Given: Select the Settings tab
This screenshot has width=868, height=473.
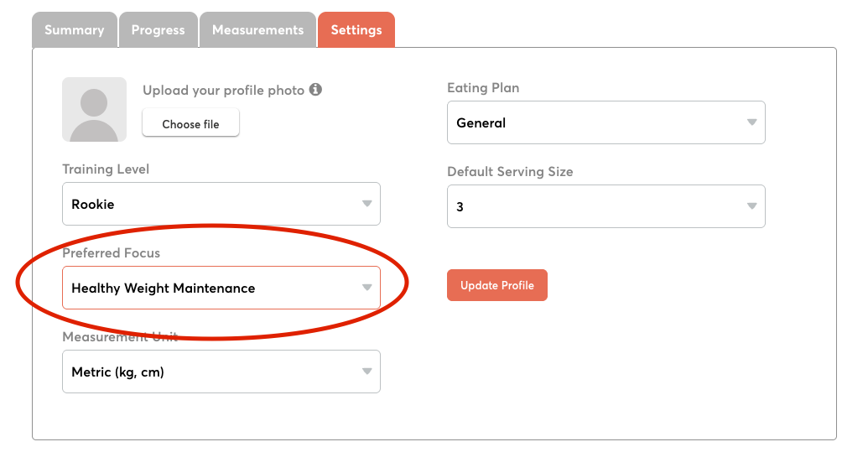Looking at the screenshot, I should (x=356, y=30).
